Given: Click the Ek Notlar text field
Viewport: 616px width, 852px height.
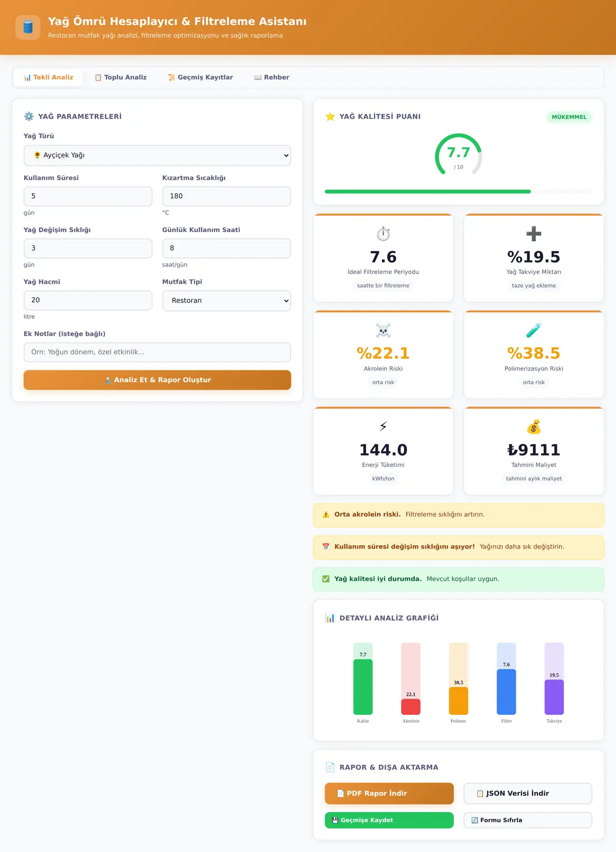Looking at the screenshot, I should point(157,352).
